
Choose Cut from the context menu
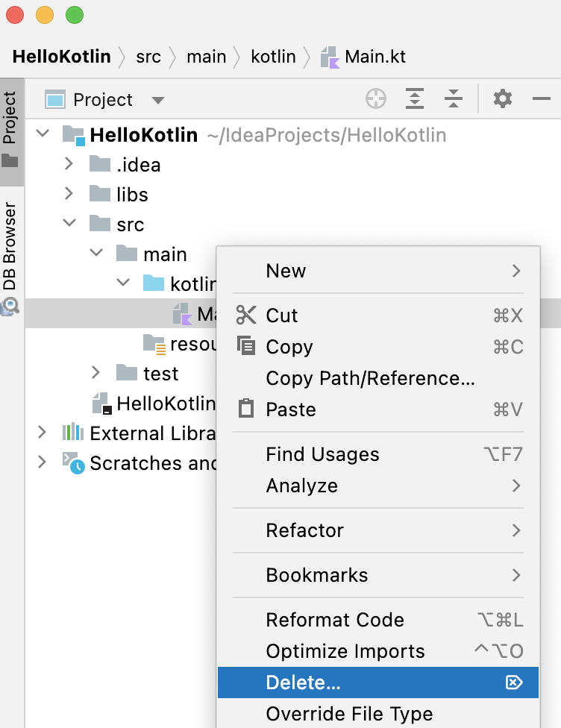pos(378,316)
